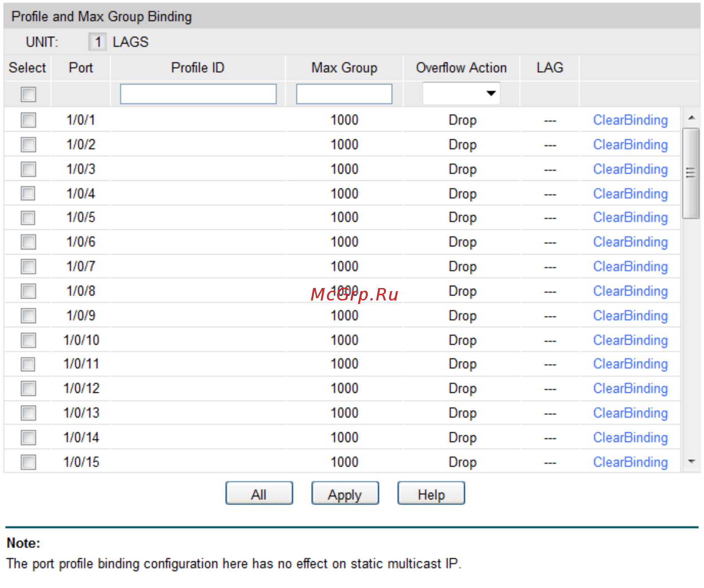This screenshot has width=704, height=588.
Task: Click the Max Group input field
Action: (x=344, y=94)
